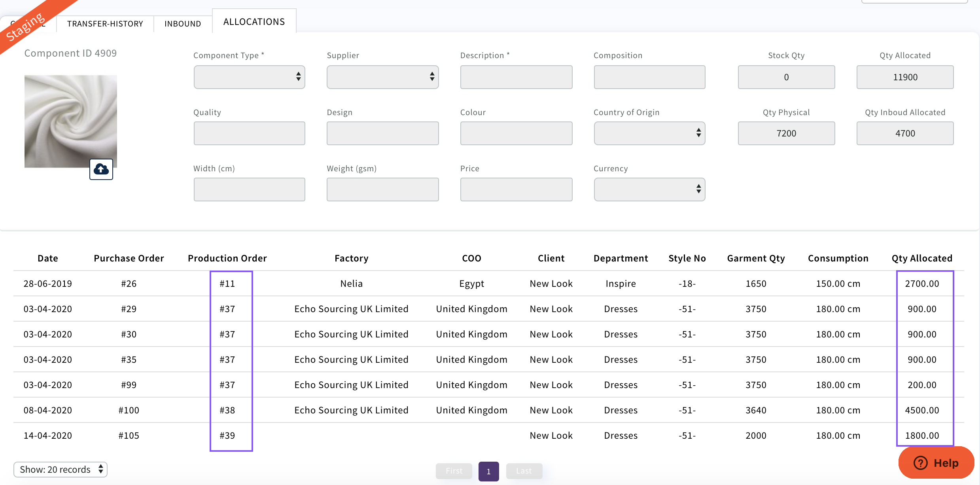The image size is (980, 485).
Task: Select the Allocations tab
Action: [254, 22]
